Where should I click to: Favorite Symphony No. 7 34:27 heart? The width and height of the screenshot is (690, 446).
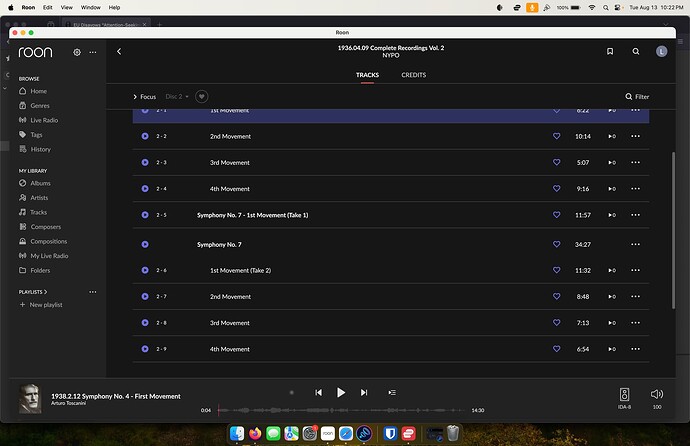tap(557, 245)
